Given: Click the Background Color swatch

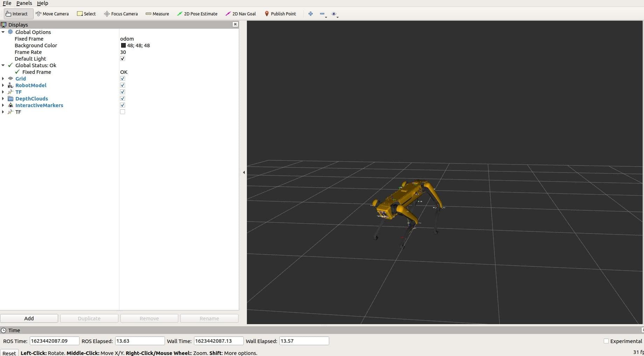Looking at the screenshot, I should 123,45.
